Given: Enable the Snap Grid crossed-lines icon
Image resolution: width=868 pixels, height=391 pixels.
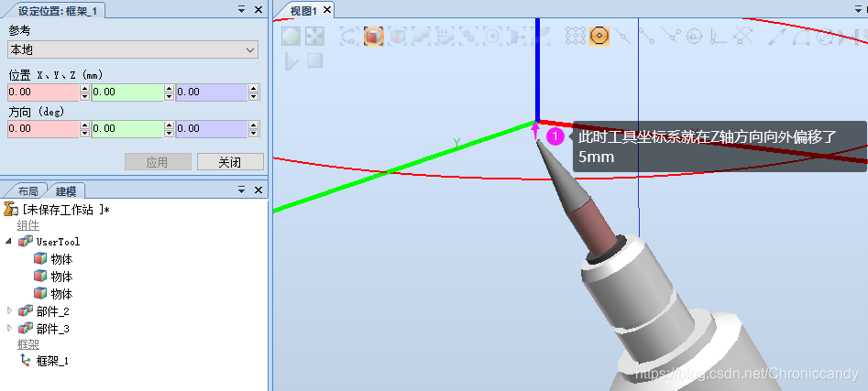Looking at the screenshot, I should pos(742,36).
